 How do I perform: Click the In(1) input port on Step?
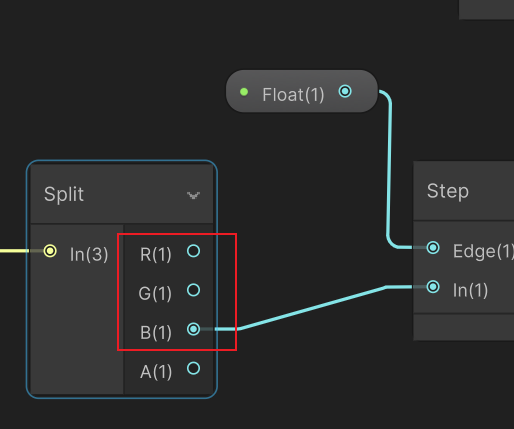(x=433, y=287)
